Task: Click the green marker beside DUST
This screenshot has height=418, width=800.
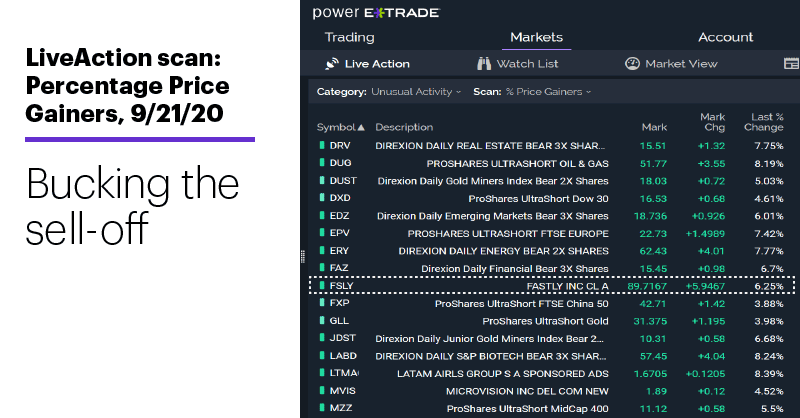Action: pyautogui.click(x=322, y=180)
